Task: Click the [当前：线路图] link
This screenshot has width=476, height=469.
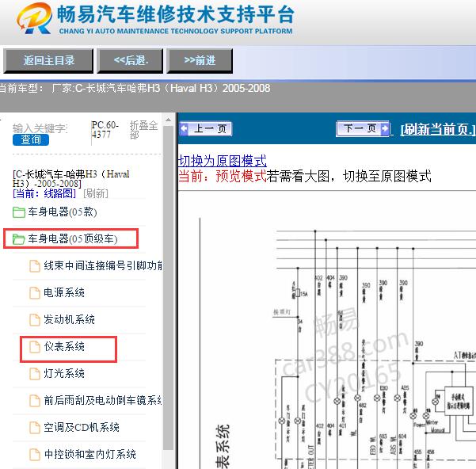Action: click(44, 193)
